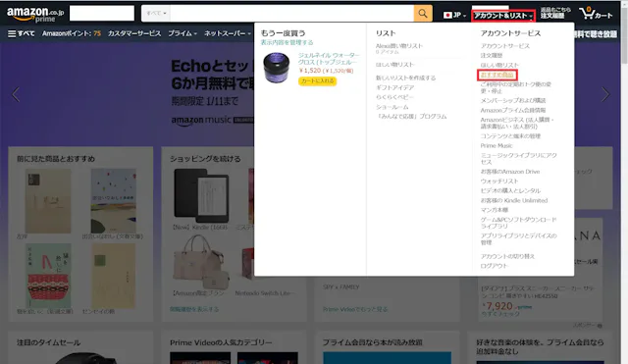Click Prime Videoでもっと見る link
This screenshot has width=628, height=364.
tap(355, 309)
